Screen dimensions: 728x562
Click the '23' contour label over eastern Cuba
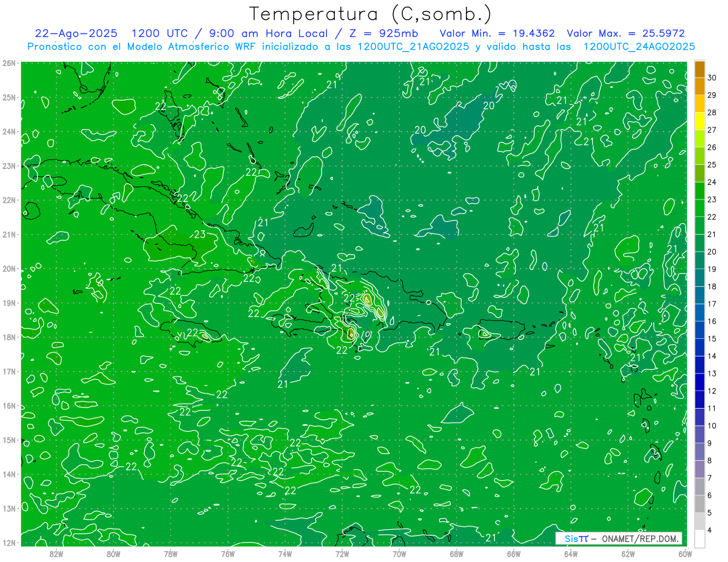pyautogui.click(x=200, y=235)
